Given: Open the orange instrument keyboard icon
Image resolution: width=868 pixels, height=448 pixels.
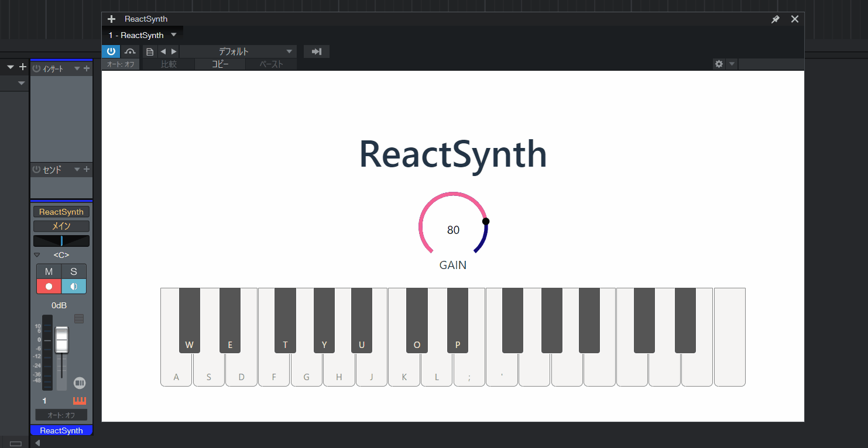Looking at the screenshot, I should (x=80, y=401).
